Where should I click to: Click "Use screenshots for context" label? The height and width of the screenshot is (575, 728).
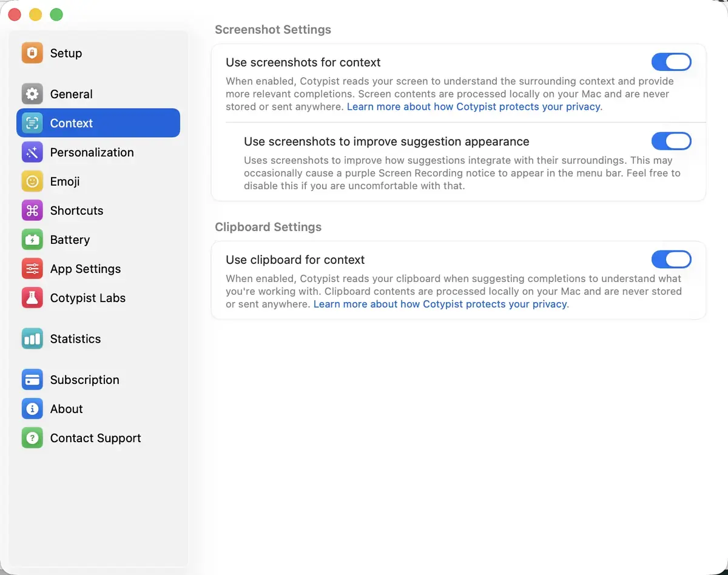click(303, 62)
